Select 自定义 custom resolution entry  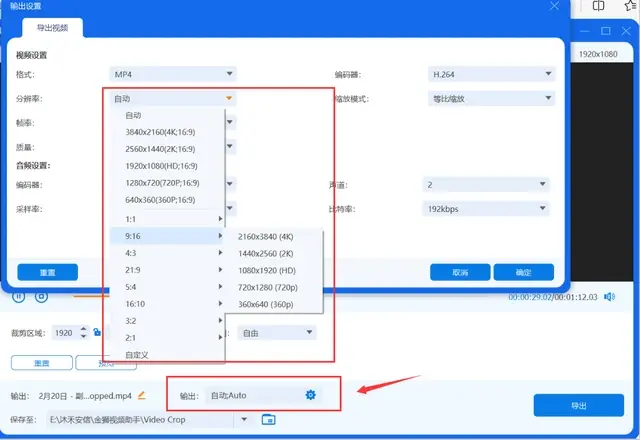137,355
